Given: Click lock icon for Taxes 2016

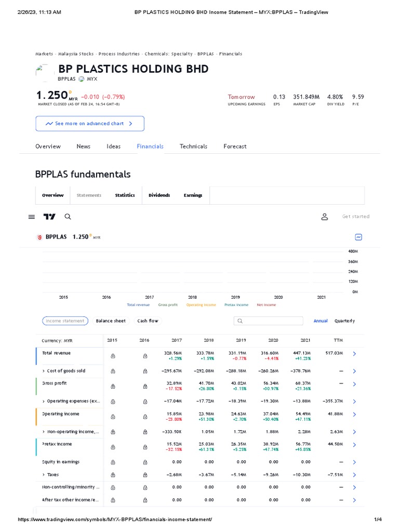Looking at the screenshot, I should pos(145,475).
